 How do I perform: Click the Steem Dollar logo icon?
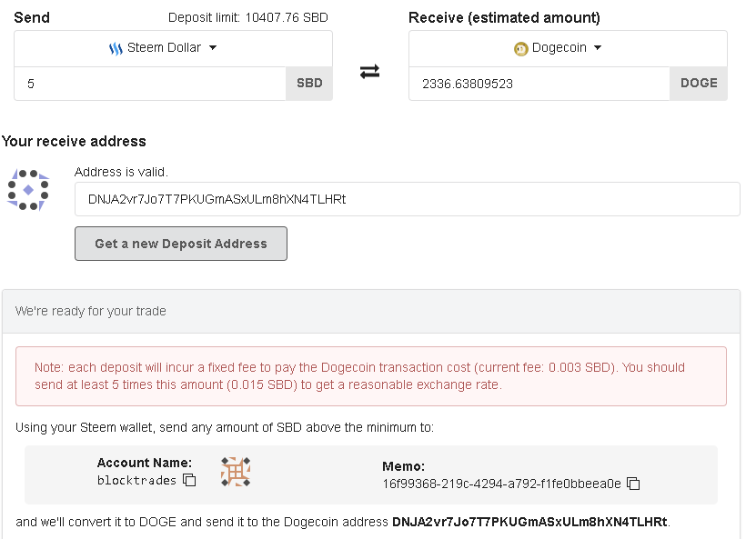pyautogui.click(x=116, y=48)
